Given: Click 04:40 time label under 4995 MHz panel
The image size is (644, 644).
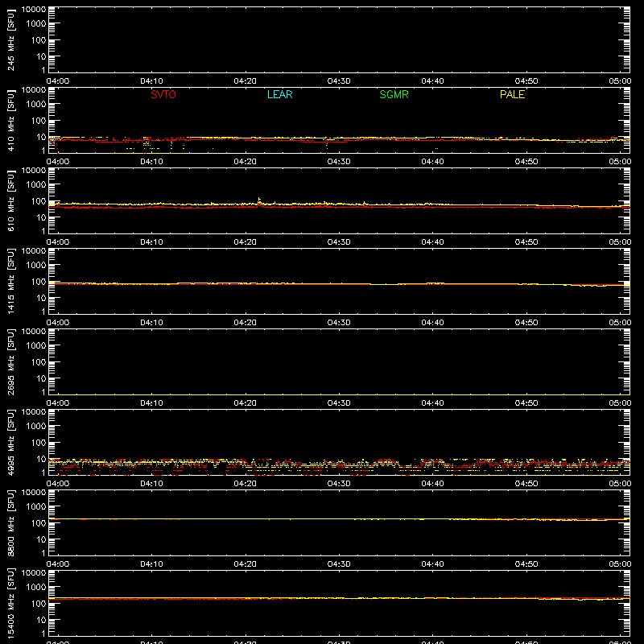Looking at the screenshot, I should pyautogui.click(x=432, y=484).
